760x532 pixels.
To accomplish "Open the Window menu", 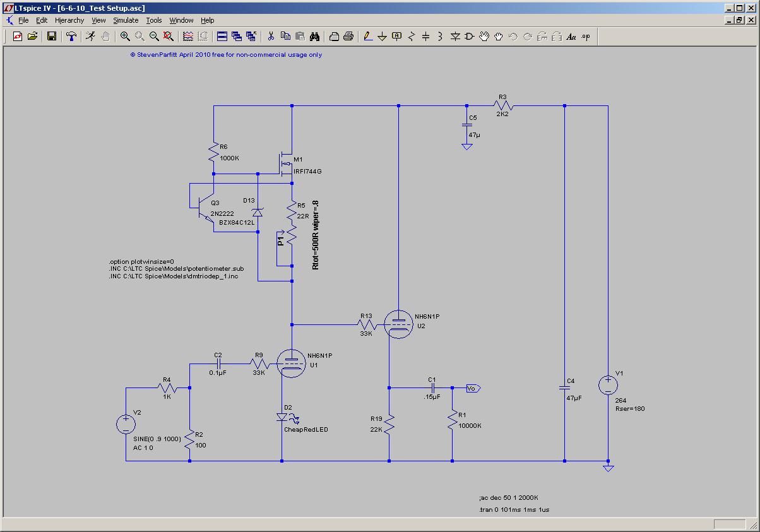I will pyautogui.click(x=182, y=20).
